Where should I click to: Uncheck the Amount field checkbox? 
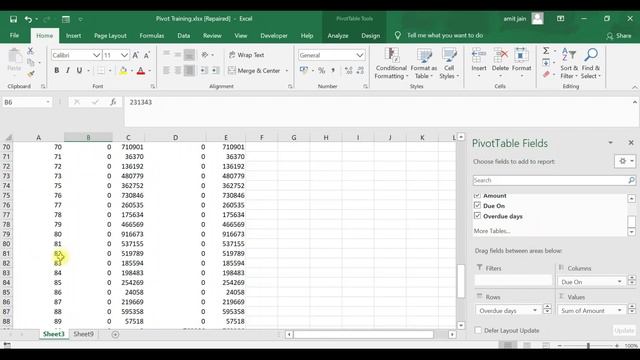point(477,196)
